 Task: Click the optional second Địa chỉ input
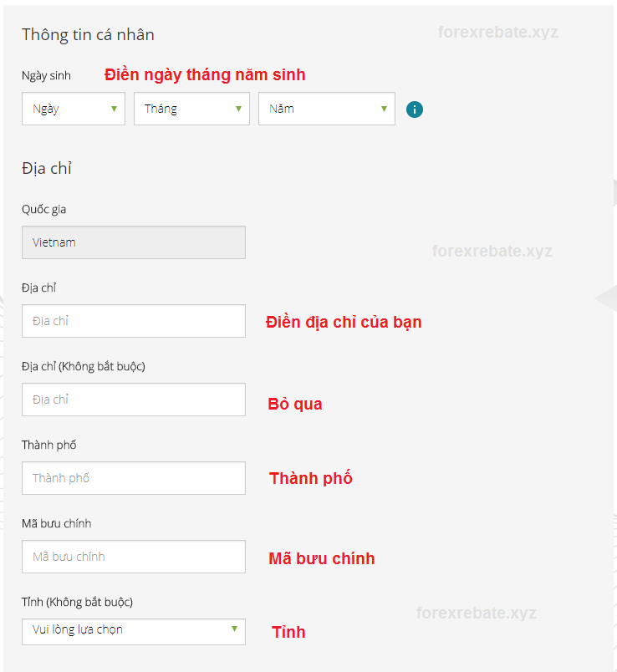[x=134, y=400]
